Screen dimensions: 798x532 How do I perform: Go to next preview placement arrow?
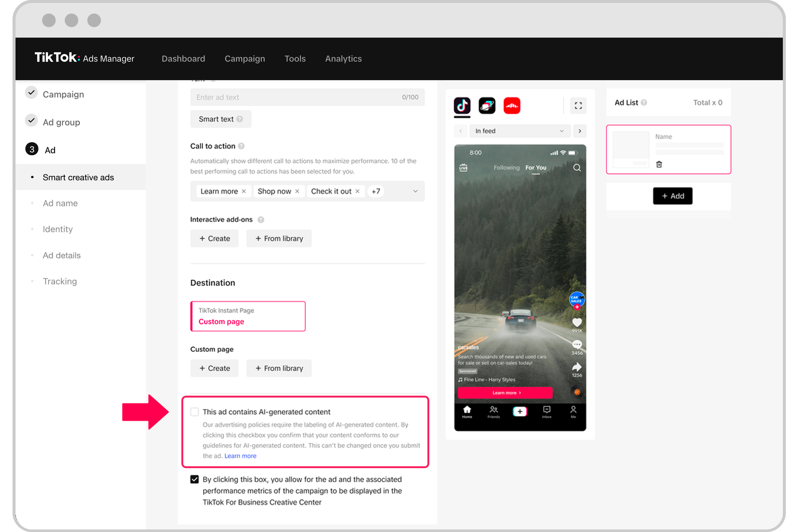(x=580, y=131)
